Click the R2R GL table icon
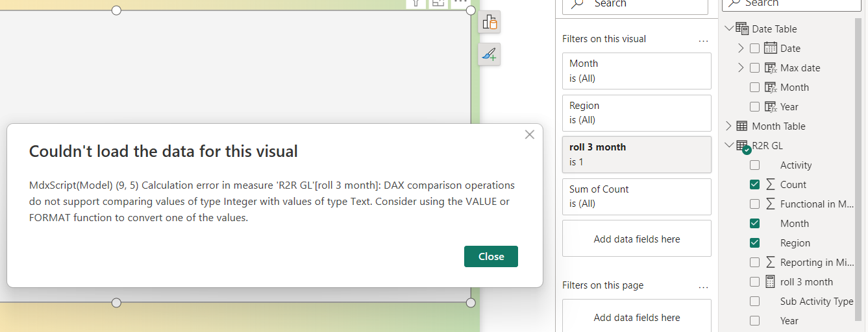This screenshot has width=868, height=332. [743, 147]
